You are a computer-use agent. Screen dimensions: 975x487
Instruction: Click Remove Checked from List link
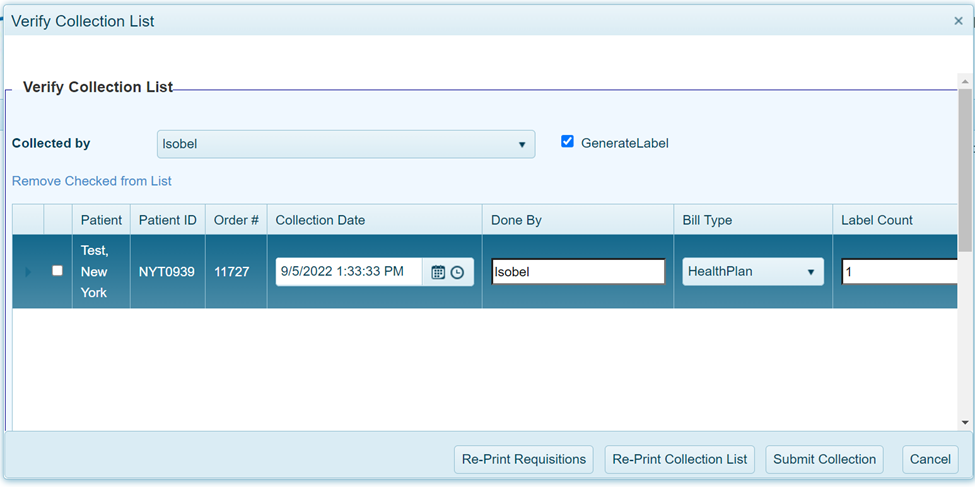[92, 181]
